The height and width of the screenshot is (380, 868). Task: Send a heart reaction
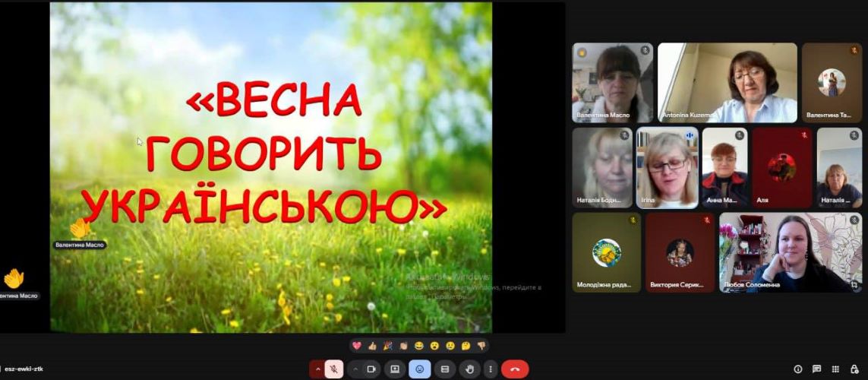(x=357, y=346)
